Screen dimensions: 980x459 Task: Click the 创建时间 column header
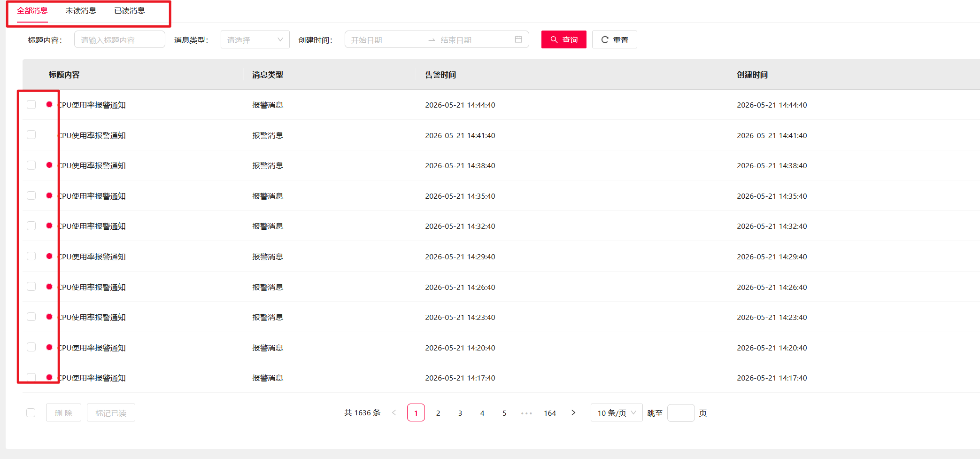tap(752, 75)
